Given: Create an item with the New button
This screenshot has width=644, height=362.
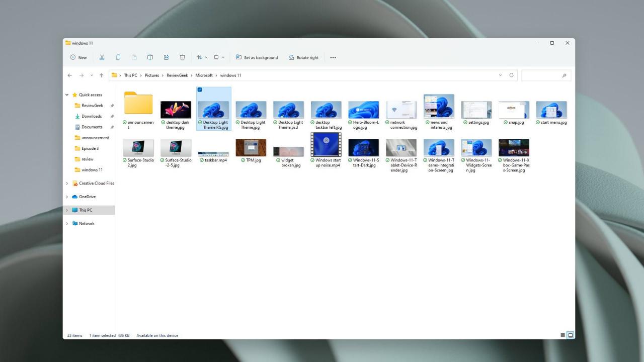Looking at the screenshot, I should pyautogui.click(x=78, y=57).
